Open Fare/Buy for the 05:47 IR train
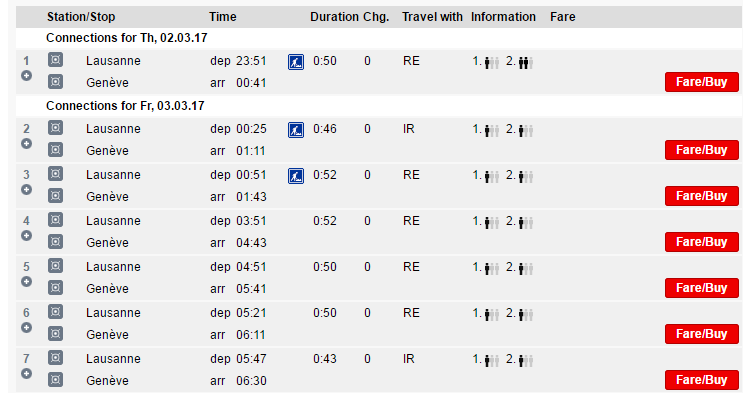Screen dimensions: 743x393 tap(701, 380)
